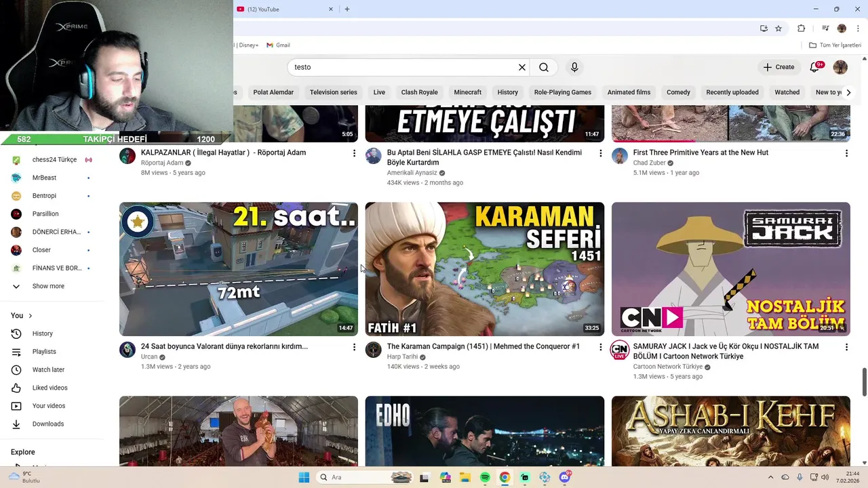Clear the search text with the X
The height and width of the screenshot is (488, 868).
click(x=522, y=67)
